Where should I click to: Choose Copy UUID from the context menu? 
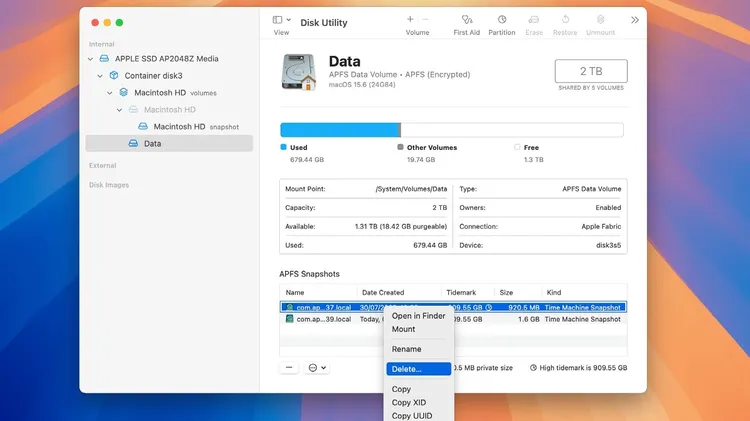(x=419, y=416)
